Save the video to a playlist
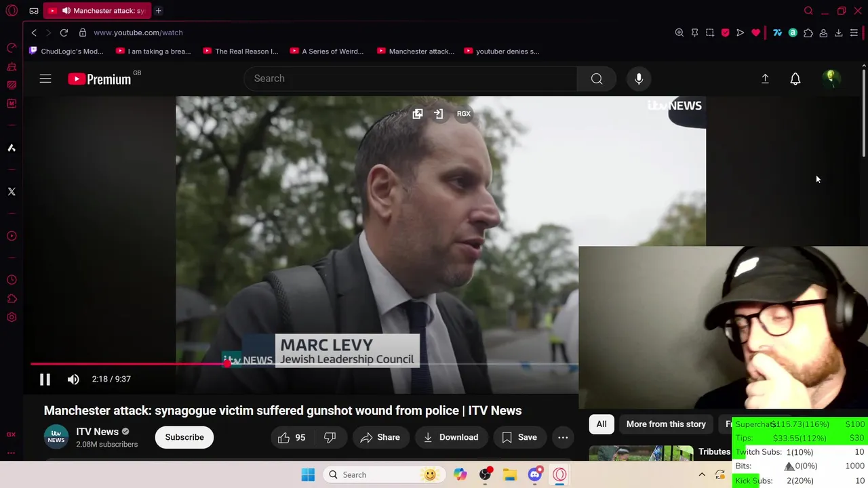 (519, 437)
